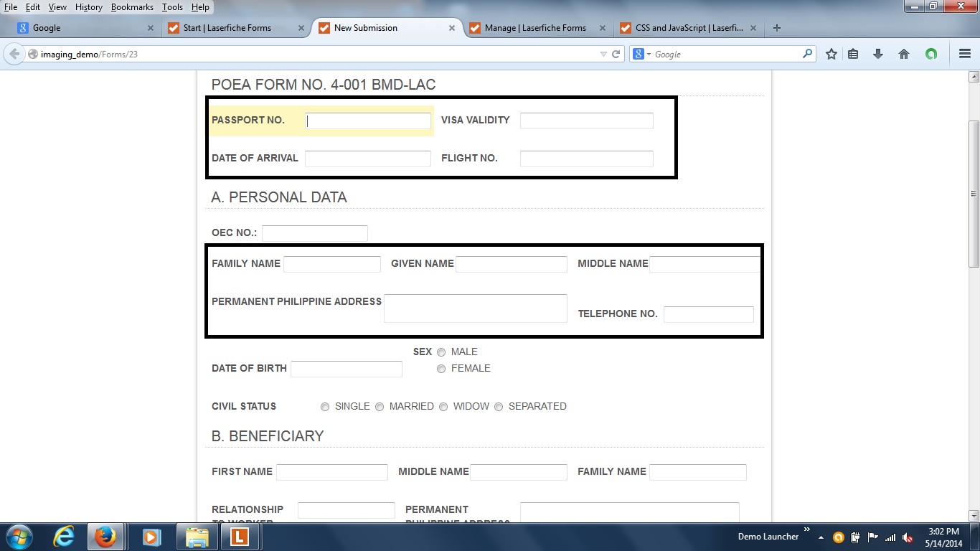The width and height of the screenshot is (980, 551).
Task: Click the Telephone No. field
Action: pos(709,314)
